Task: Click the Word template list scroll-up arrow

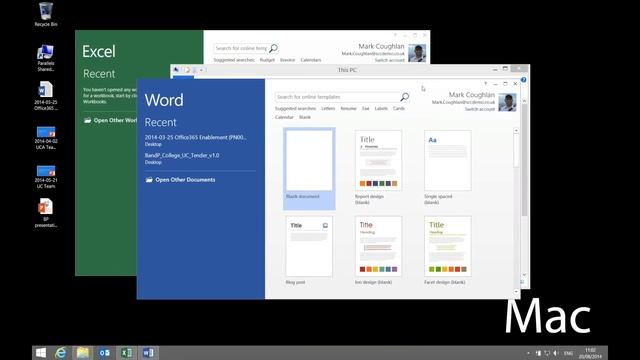Action: point(516,131)
